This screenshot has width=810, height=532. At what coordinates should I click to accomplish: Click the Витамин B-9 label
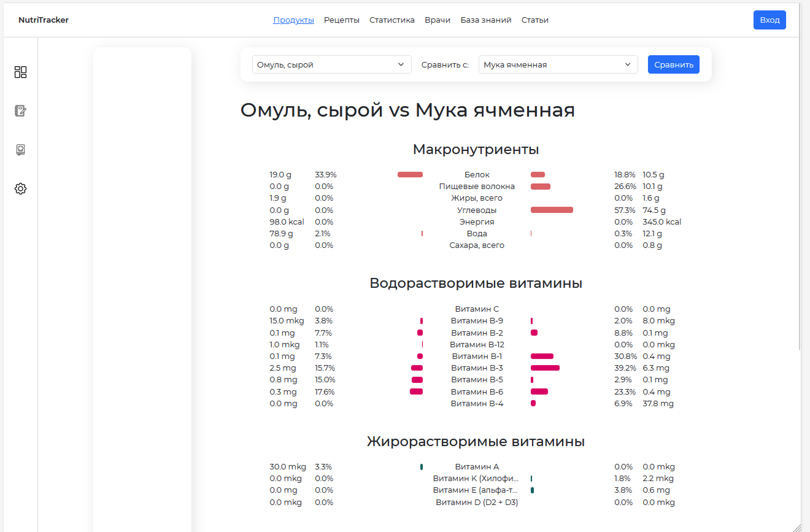477,321
